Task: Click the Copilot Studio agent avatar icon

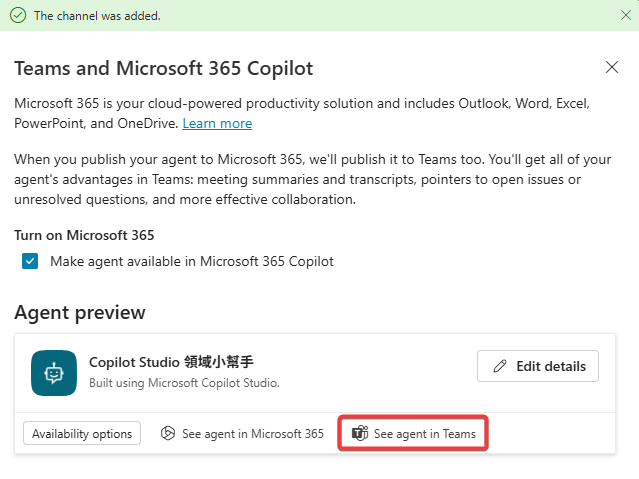Action: pos(53,372)
